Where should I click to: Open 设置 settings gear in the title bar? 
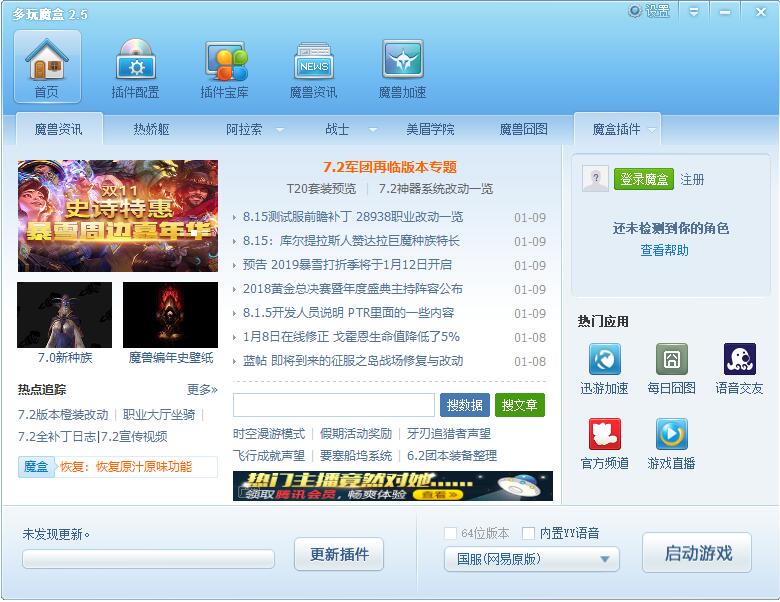[x=649, y=11]
